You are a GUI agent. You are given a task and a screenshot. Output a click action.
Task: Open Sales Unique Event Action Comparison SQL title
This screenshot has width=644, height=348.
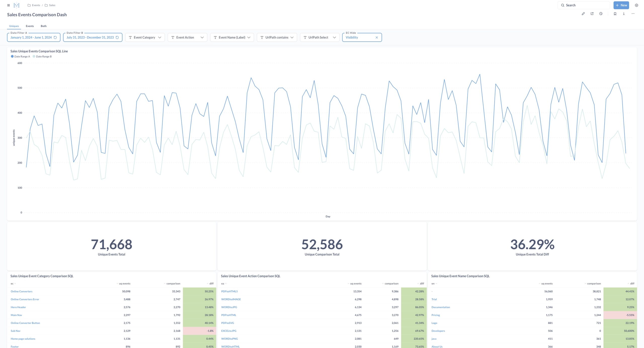(251, 276)
